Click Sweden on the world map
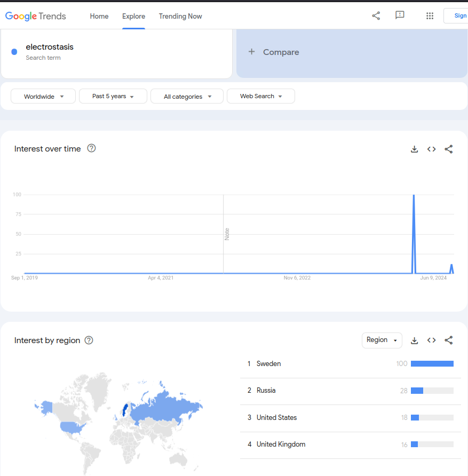Image resolution: width=468 pixels, height=476 pixels. click(x=125, y=410)
